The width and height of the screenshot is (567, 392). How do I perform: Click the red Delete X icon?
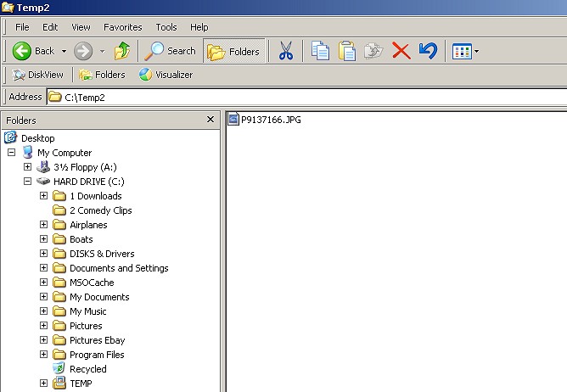pyautogui.click(x=401, y=51)
